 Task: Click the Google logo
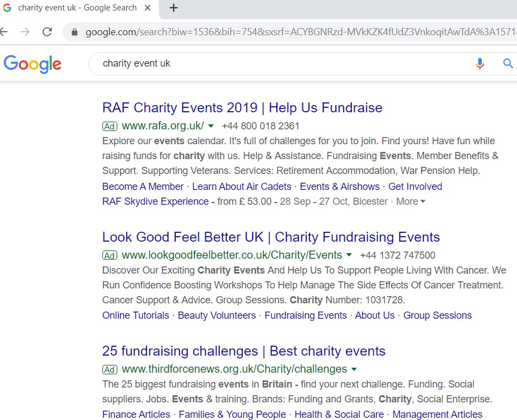tap(32, 64)
